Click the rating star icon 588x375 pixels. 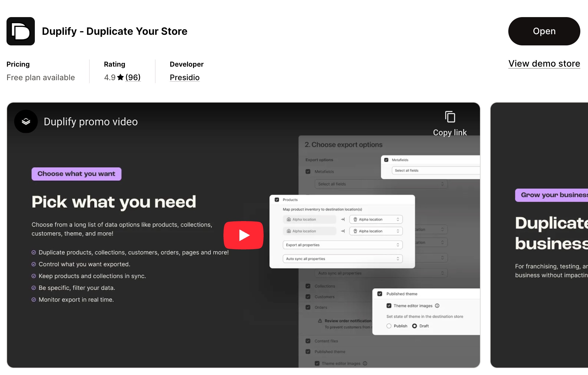[x=120, y=77]
